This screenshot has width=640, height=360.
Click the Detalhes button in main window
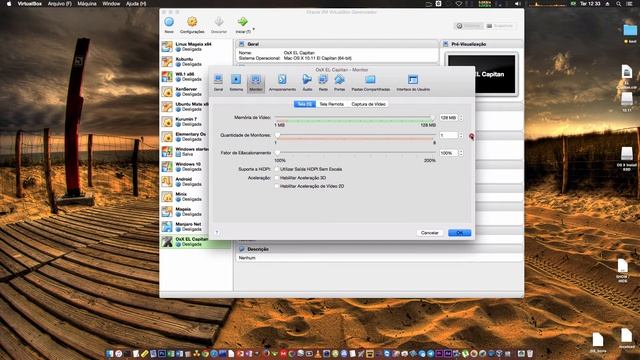coord(468,26)
